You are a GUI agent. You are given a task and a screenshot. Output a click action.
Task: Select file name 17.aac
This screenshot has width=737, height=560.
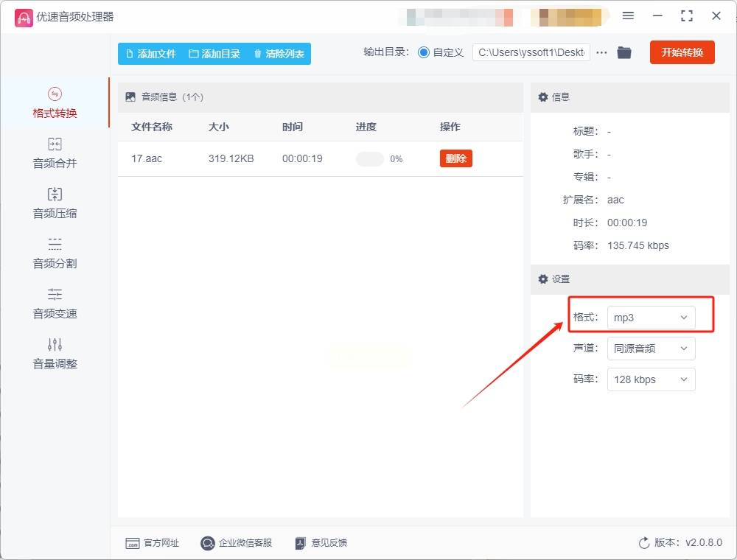click(147, 159)
